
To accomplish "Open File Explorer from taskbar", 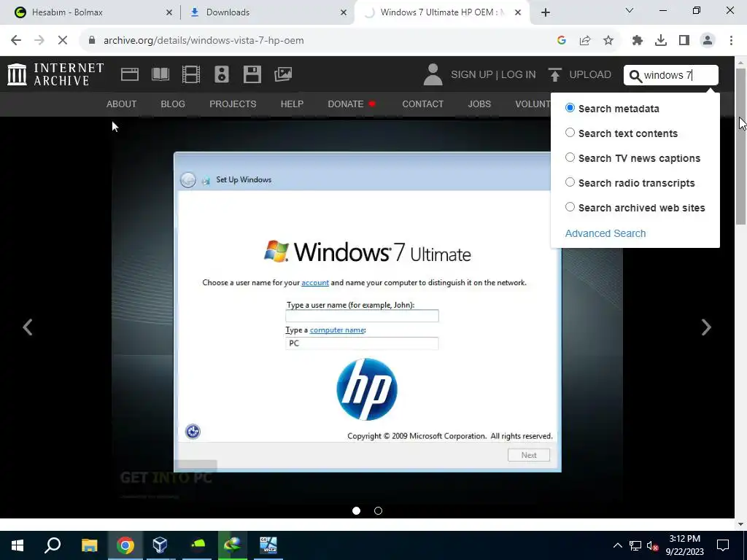I will pos(89,545).
